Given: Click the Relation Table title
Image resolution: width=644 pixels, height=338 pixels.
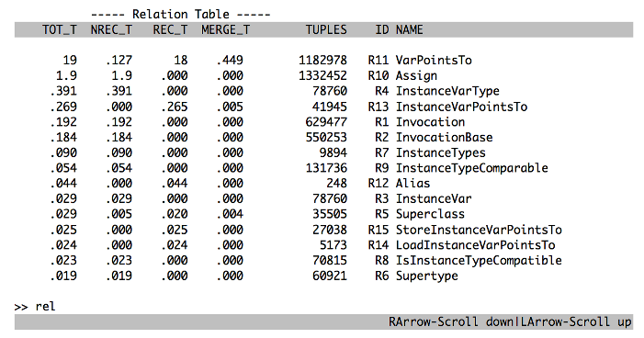Looking at the screenshot, I should click(181, 15).
